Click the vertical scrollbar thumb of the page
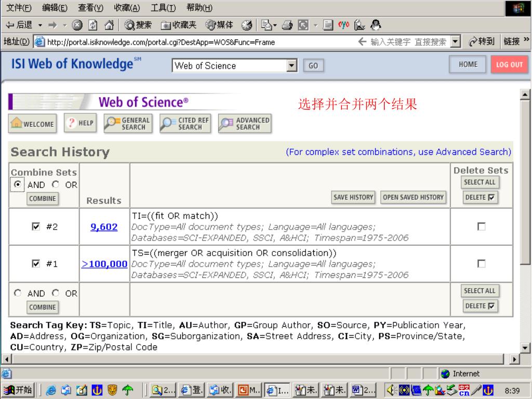Image resolution: width=532 pixels, height=399 pixels. [x=525, y=181]
